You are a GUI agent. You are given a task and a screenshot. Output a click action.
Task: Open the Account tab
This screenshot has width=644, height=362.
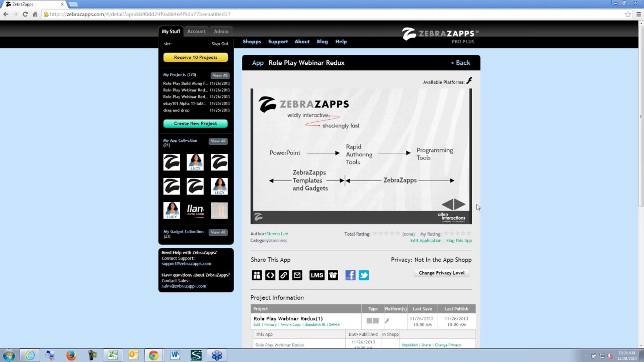(196, 31)
